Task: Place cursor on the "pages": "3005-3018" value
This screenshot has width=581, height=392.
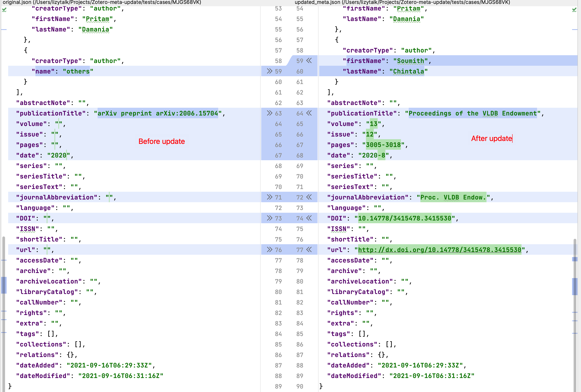Action: pyautogui.click(x=383, y=145)
